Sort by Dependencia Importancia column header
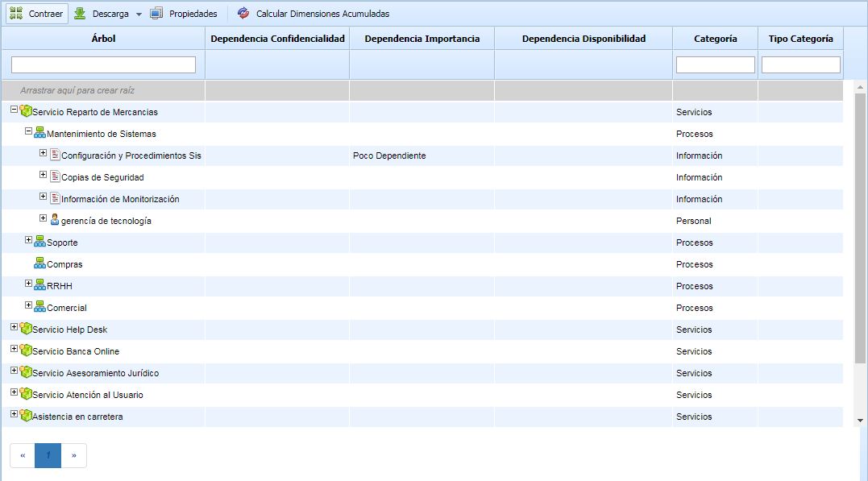868x481 pixels. click(x=422, y=39)
